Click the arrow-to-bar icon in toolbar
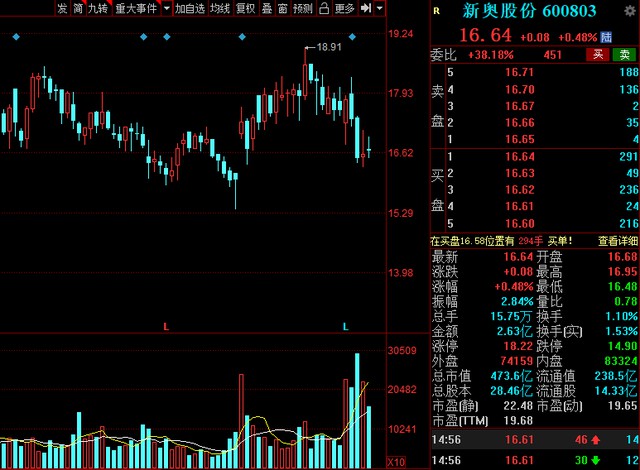This screenshot has height=470, width=640. [367, 8]
